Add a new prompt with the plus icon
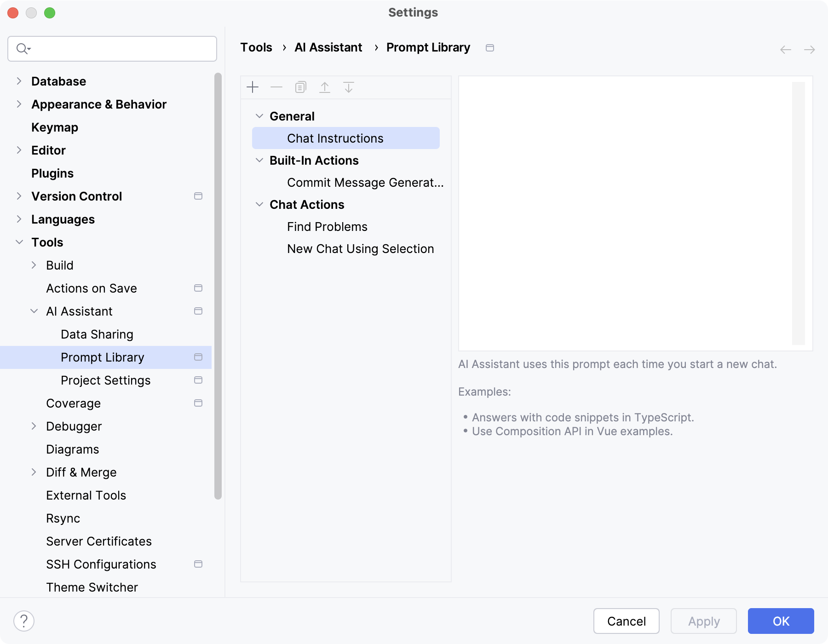Viewport: 828px width, 644px height. click(x=253, y=87)
